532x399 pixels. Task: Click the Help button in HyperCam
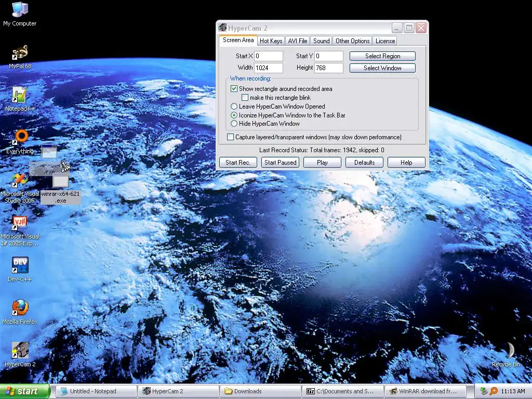(x=406, y=163)
